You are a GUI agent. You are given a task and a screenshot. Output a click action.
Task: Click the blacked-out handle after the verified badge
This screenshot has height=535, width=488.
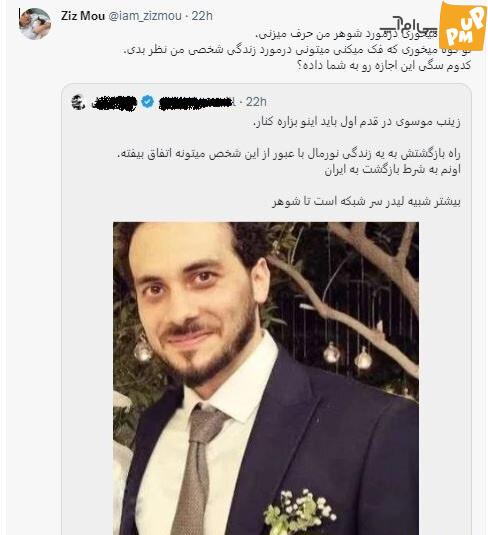pos(197,102)
